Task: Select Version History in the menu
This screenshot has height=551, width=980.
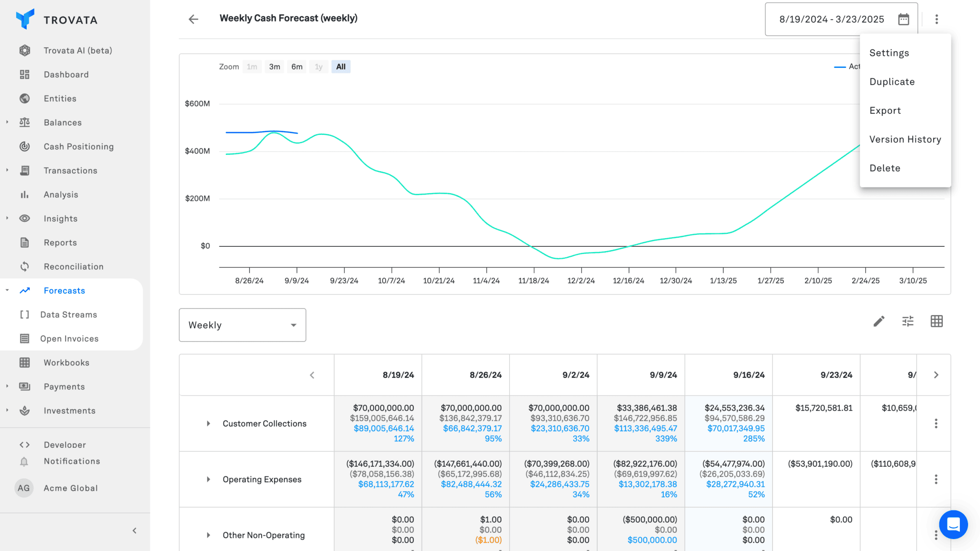Action: 905,139
